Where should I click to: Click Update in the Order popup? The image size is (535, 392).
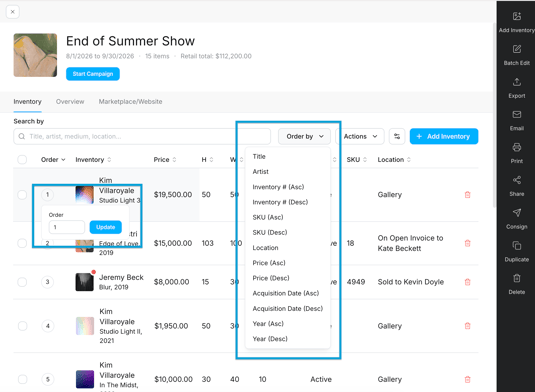coord(105,227)
